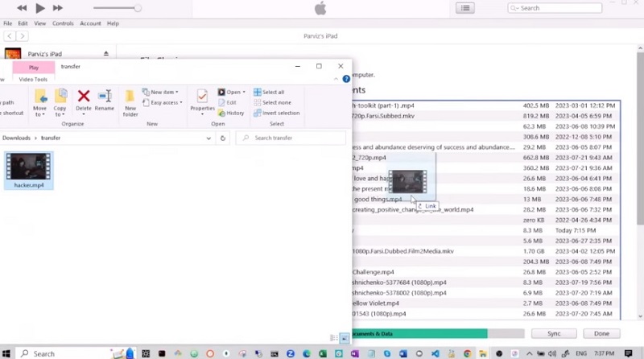
Task: Click the taskbar volume icon
Action: coord(552,353)
